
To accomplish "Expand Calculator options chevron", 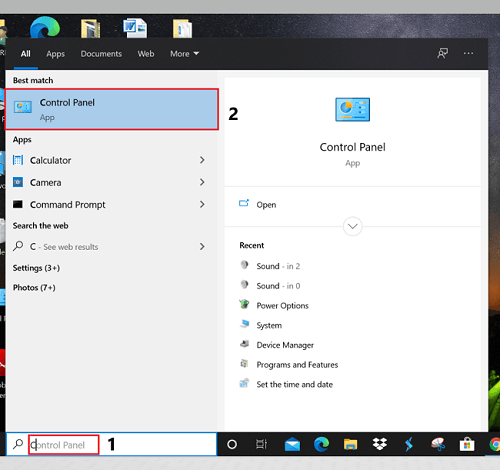I will pos(202,160).
